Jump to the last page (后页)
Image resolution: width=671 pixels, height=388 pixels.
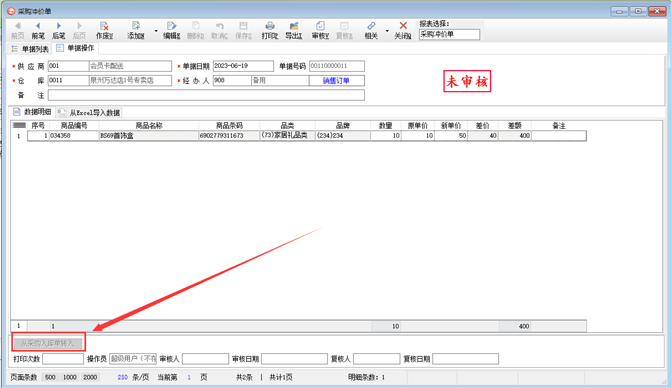(79, 30)
